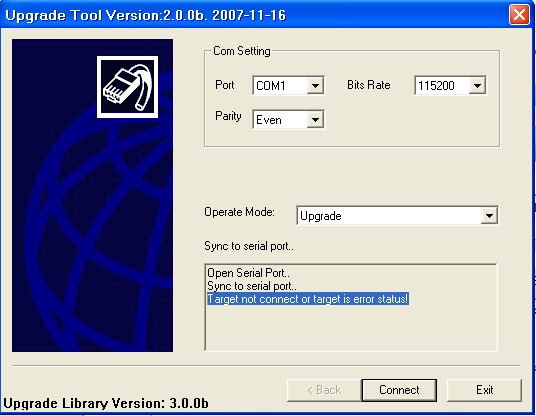The width and height of the screenshot is (536, 416).
Task: Click the Connect button
Action: pos(399,390)
